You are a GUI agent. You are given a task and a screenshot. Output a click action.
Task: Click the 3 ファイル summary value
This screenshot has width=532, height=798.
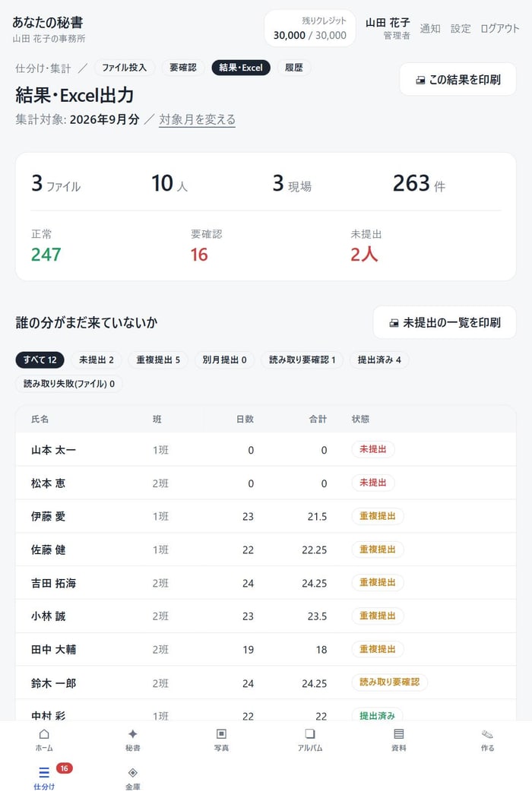56,183
